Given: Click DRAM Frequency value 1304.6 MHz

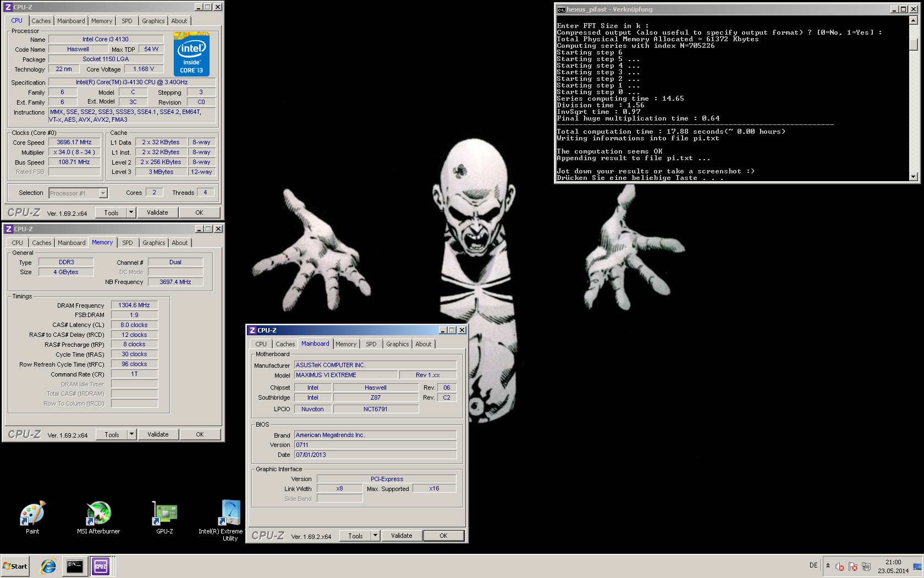Looking at the screenshot, I should (134, 305).
